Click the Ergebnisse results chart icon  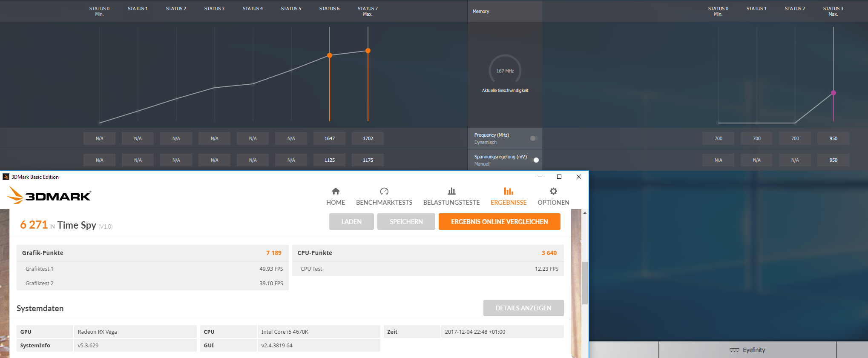[x=509, y=191]
